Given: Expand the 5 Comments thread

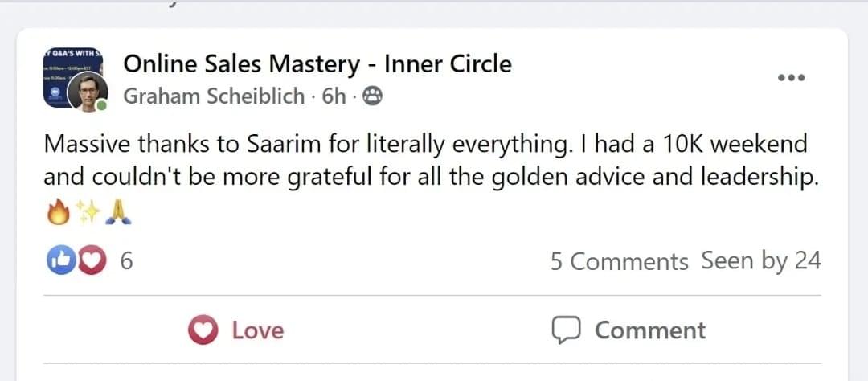Looking at the screenshot, I should [619, 262].
